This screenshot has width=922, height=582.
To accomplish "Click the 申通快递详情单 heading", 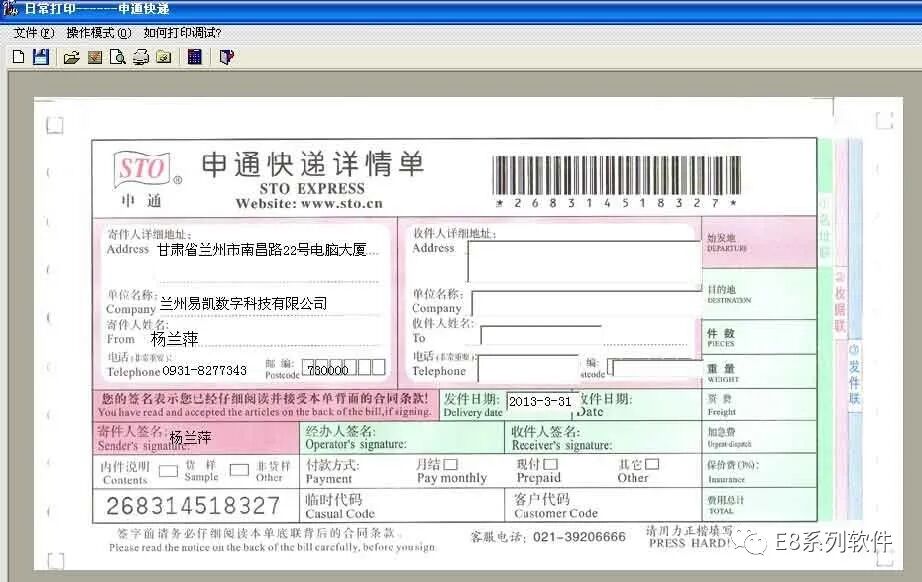I will [x=312, y=164].
